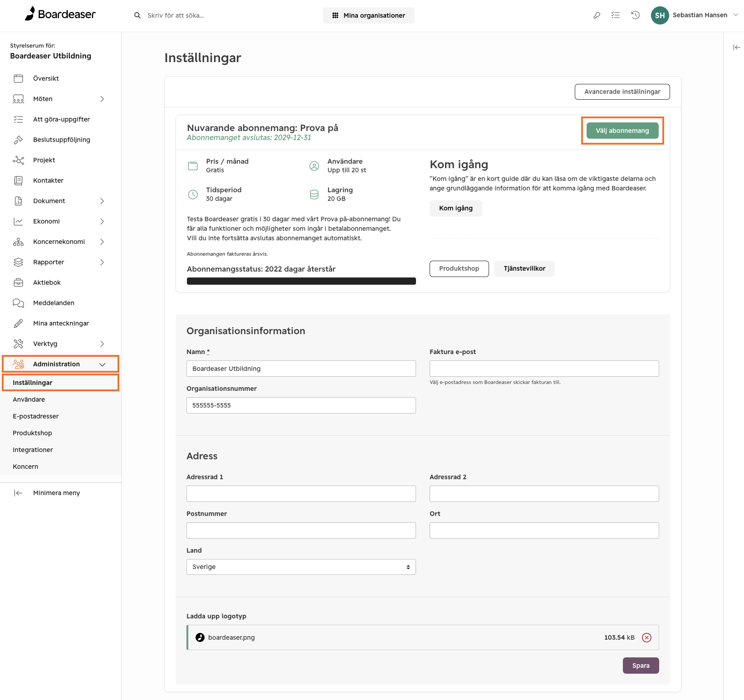The image size is (744, 700).
Task: Click the SH user avatar
Action: [x=660, y=15]
